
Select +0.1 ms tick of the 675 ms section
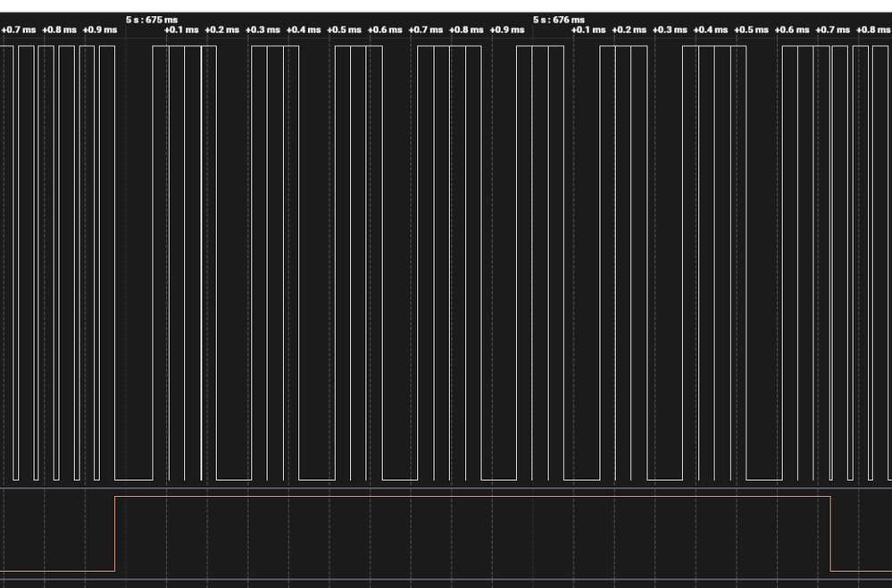pyautogui.click(x=181, y=29)
